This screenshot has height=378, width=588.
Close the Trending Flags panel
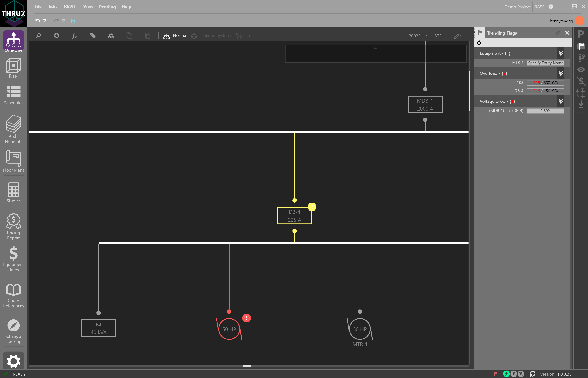pos(567,33)
